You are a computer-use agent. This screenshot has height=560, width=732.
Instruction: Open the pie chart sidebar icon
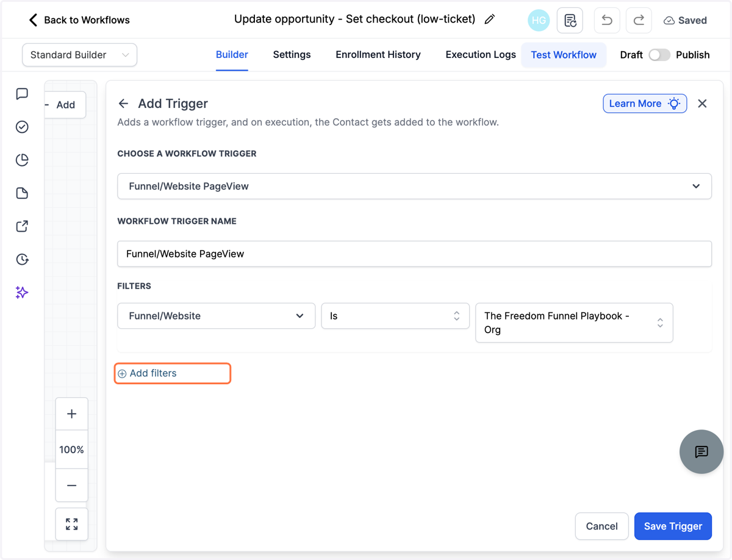[22, 160]
